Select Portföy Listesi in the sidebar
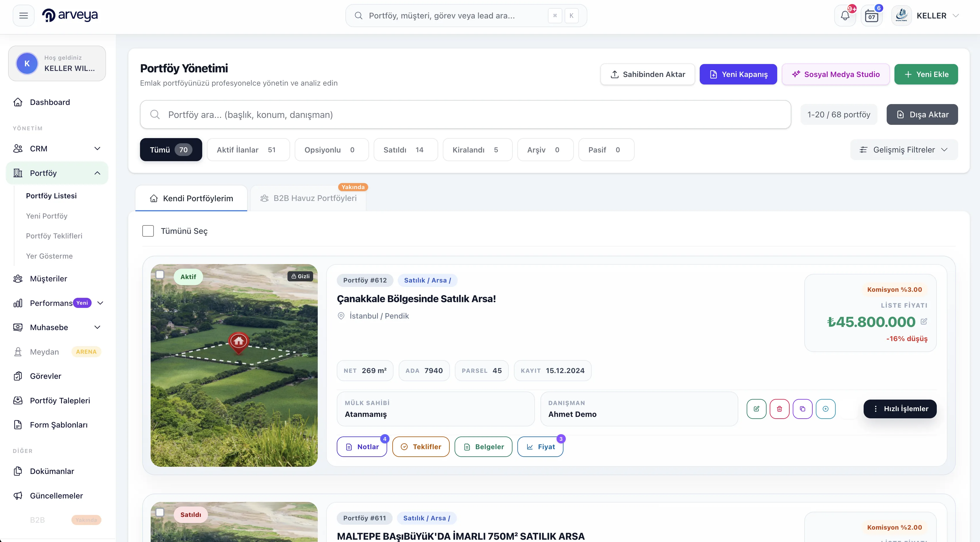This screenshot has width=980, height=542. (x=51, y=196)
